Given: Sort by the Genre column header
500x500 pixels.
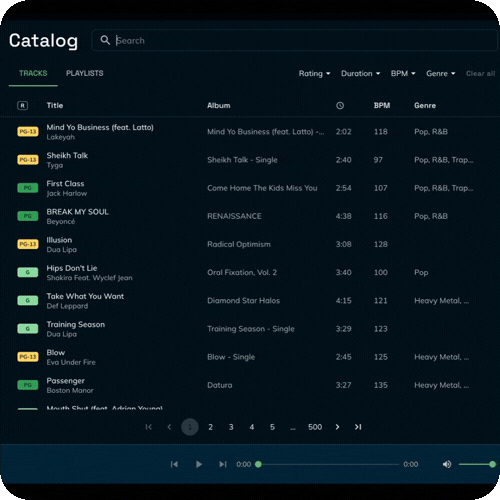Looking at the screenshot, I should (x=425, y=105).
